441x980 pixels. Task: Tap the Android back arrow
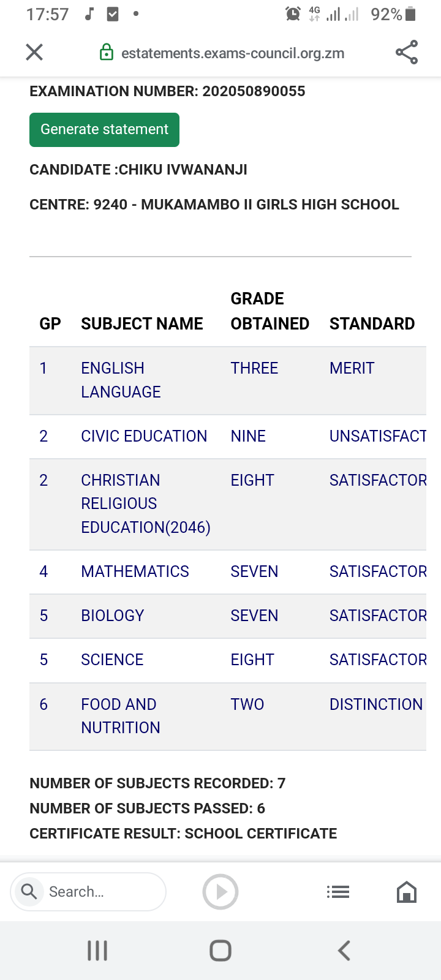coord(344,951)
